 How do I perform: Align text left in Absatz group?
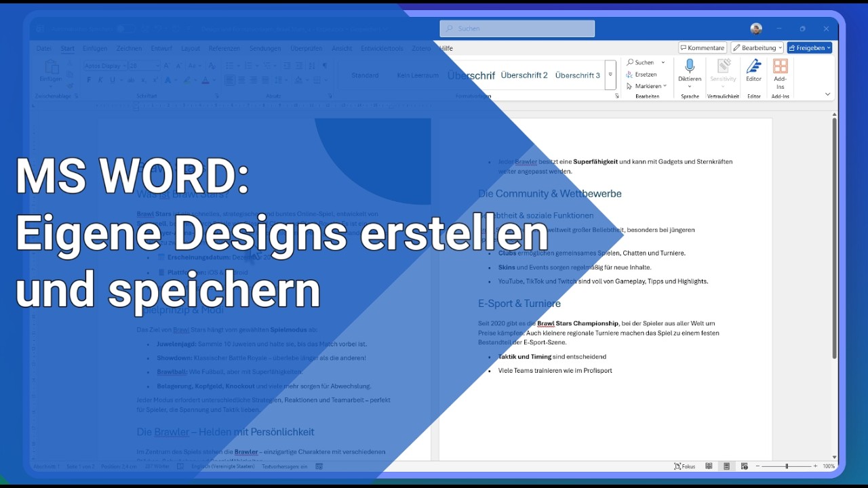(230, 80)
